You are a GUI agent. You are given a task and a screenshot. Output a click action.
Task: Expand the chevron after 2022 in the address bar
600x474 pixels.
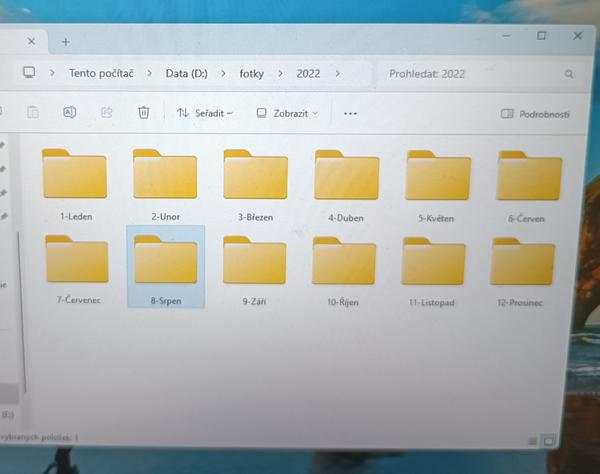tap(338, 73)
